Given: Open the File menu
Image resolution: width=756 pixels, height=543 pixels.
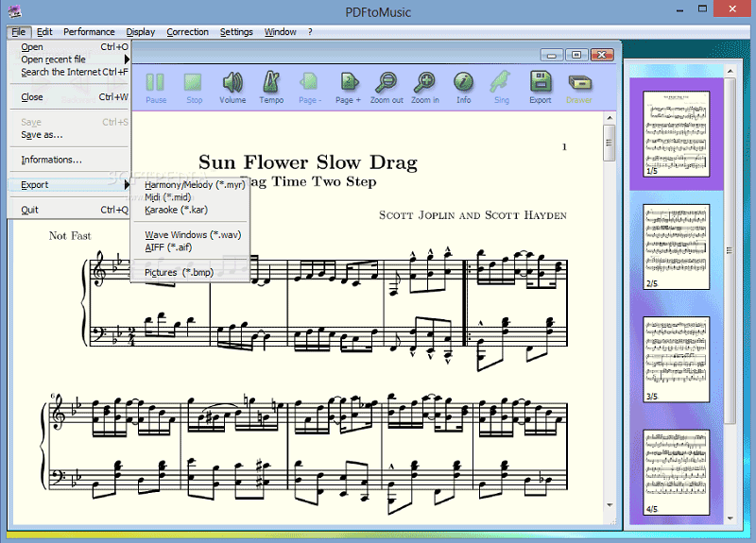Looking at the screenshot, I should point(19,32).
